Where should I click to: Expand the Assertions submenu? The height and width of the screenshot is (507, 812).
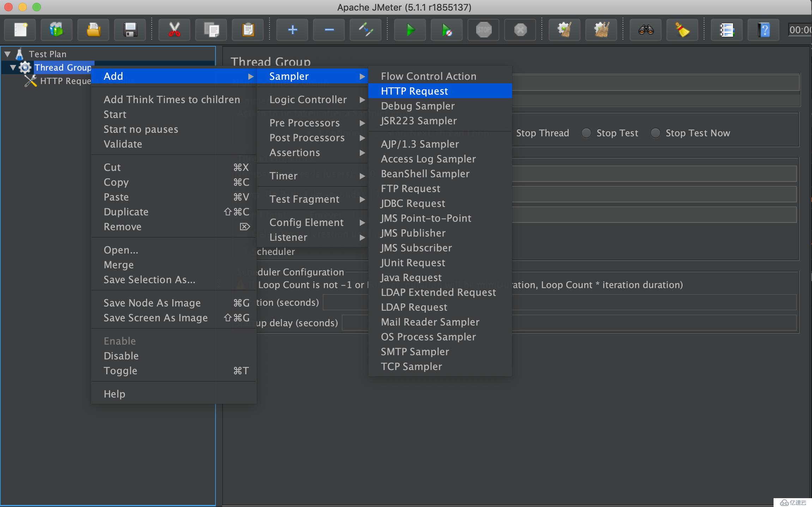(313, 153)
